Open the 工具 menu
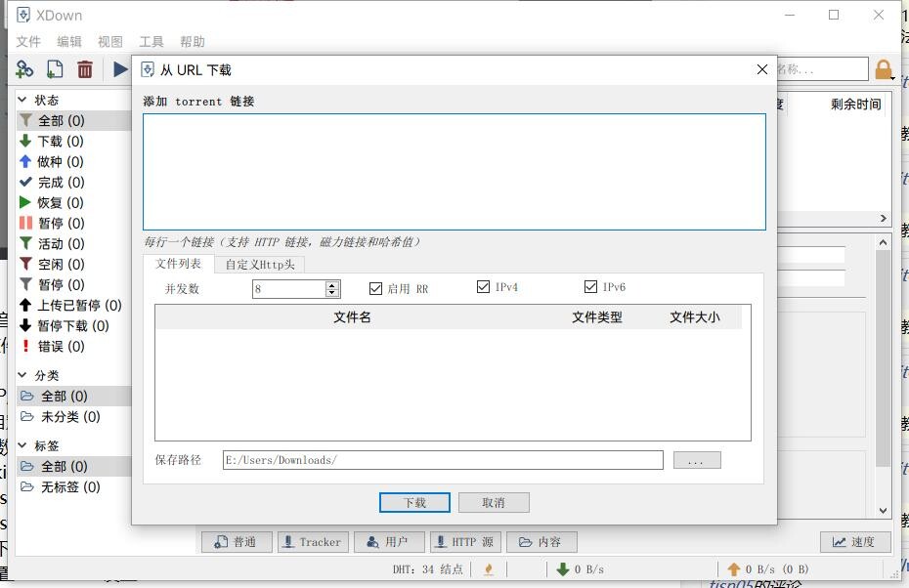 [151, 42]
